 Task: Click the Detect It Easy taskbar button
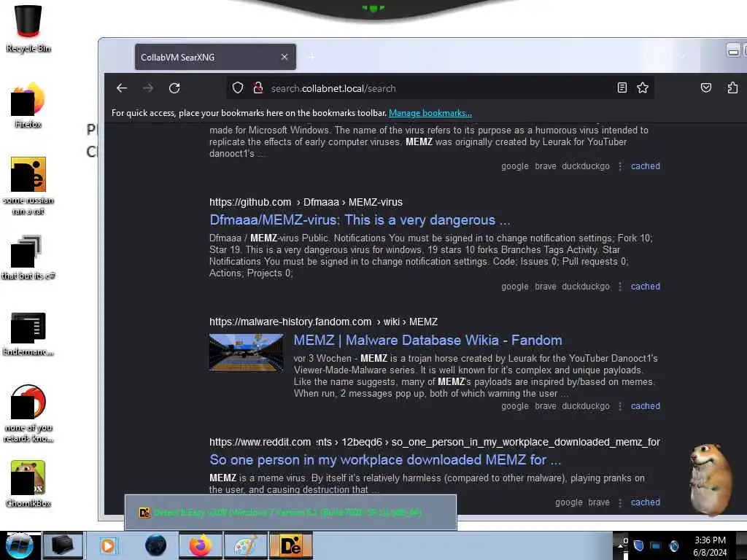(x=290, y=545)
